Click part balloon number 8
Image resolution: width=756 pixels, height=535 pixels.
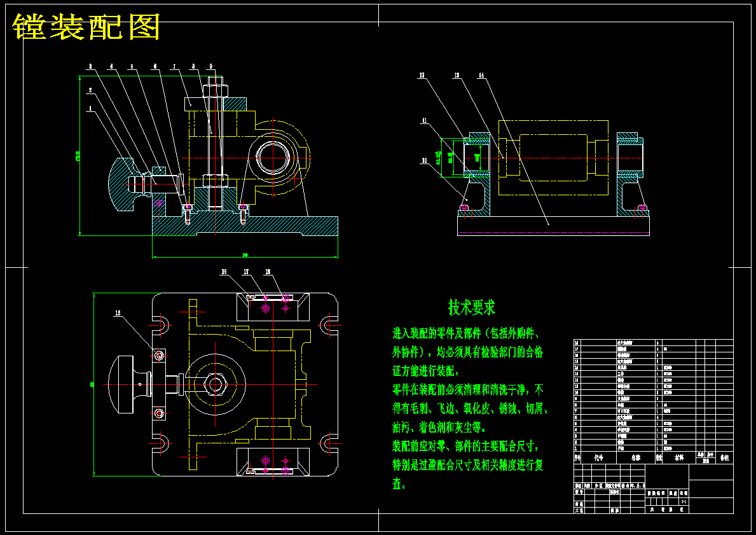pos(193,67)
